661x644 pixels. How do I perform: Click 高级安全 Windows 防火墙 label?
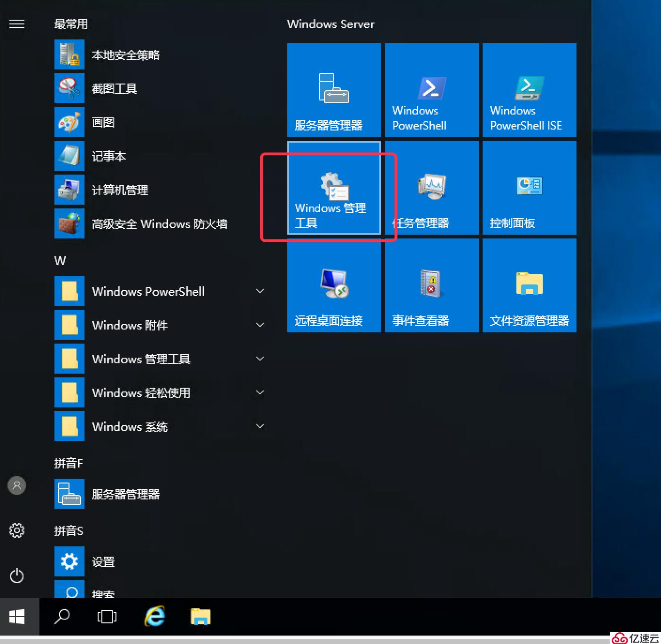click(x=160, y=224)
